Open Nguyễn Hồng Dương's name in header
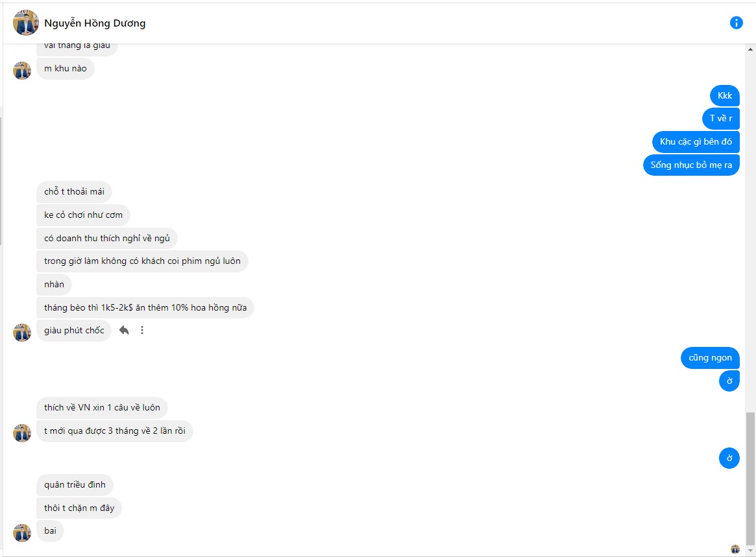 pyautogui.click(x=95, y=23)
